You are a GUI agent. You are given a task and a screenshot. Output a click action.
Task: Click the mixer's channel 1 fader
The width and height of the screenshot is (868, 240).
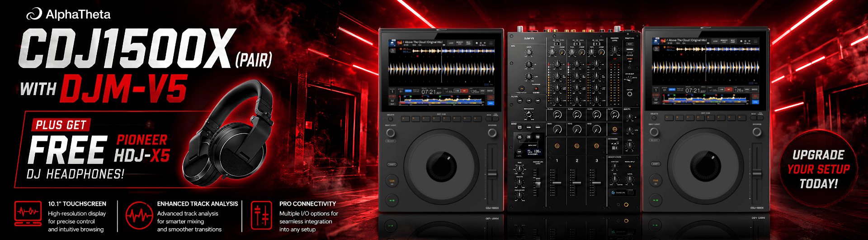(557, 183)
